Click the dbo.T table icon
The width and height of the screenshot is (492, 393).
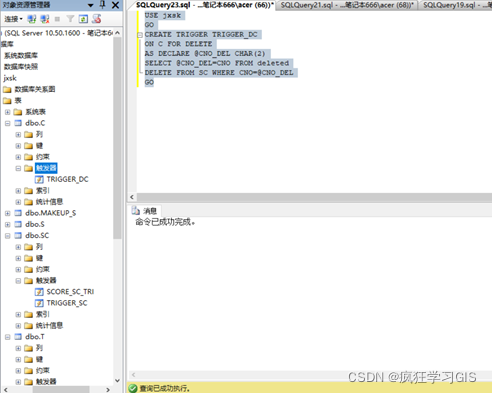(x=18, y=337)
